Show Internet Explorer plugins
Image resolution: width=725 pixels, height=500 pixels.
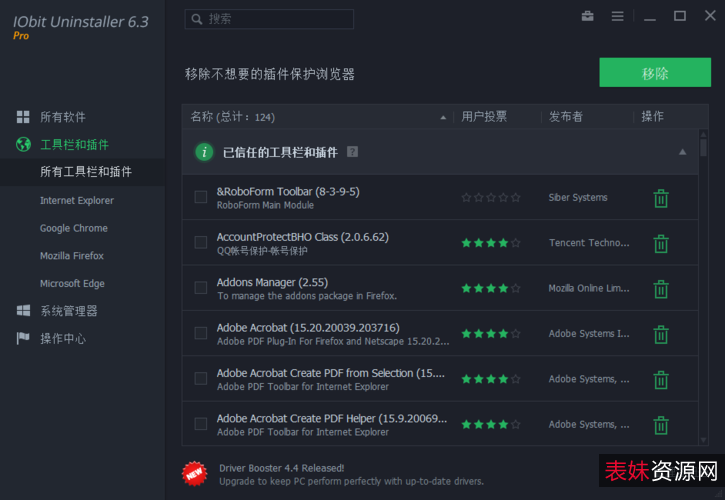click(x=77, y=200)
